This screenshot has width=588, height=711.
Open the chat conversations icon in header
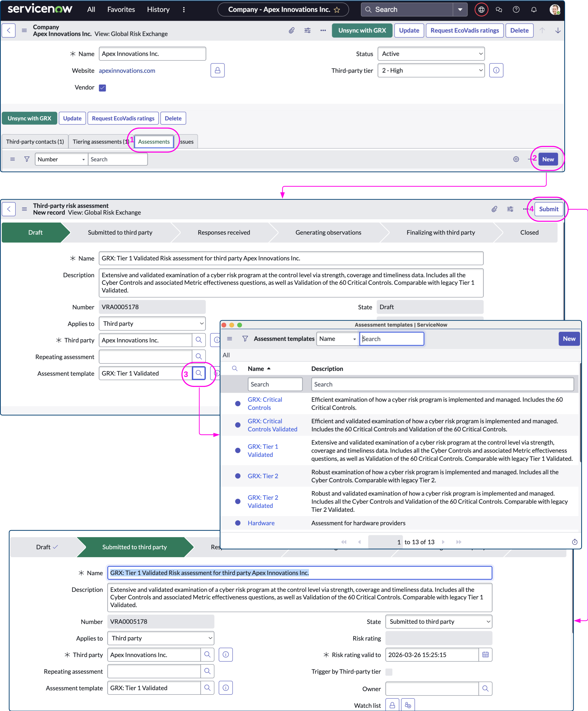[x=499, y=9]
